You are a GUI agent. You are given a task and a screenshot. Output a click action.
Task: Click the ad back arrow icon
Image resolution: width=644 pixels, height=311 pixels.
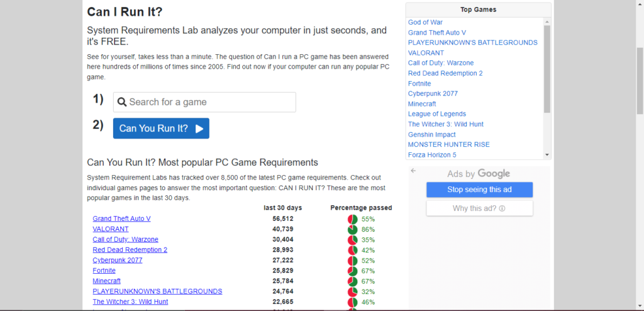pos(413,171)
